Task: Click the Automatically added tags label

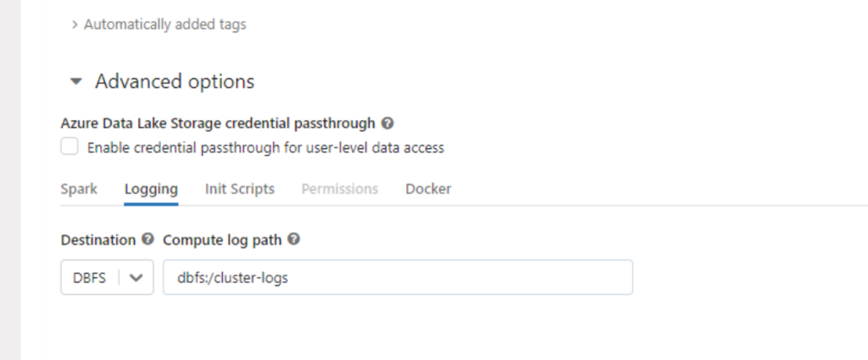Action: [x=165, y=25]
